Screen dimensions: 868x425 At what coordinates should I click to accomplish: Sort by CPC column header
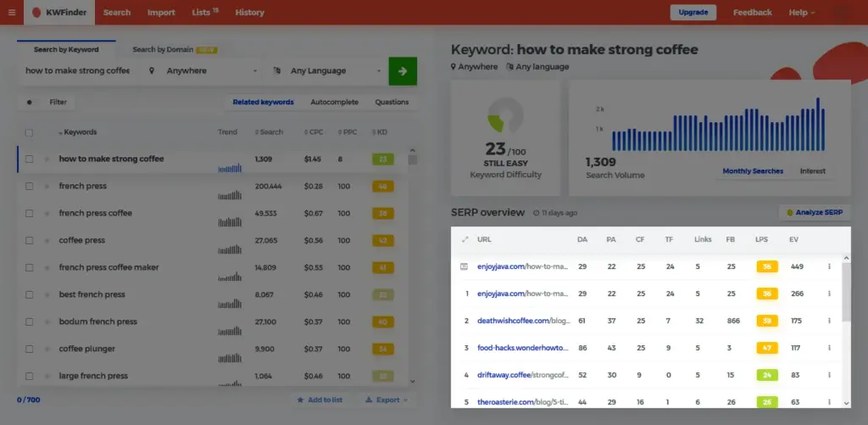pos(314,131)
